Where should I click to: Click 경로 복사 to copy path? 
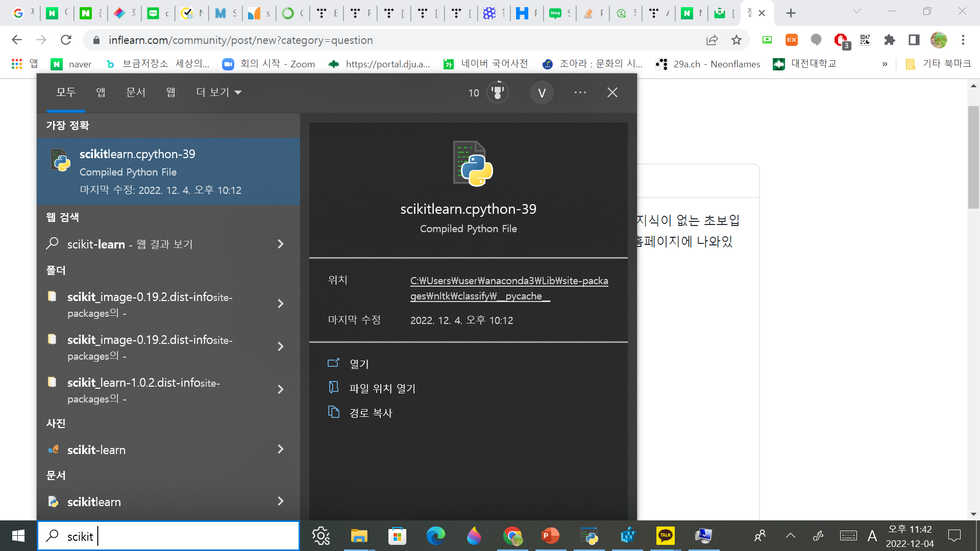coord(371,413)
